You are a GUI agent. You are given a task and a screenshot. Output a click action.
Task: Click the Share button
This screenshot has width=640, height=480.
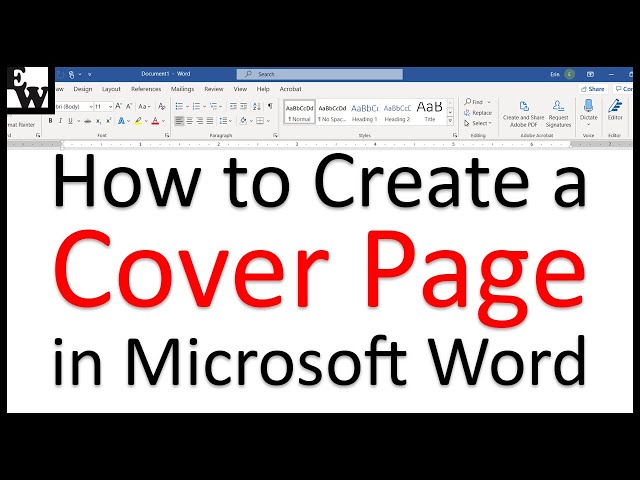(593, 89)
